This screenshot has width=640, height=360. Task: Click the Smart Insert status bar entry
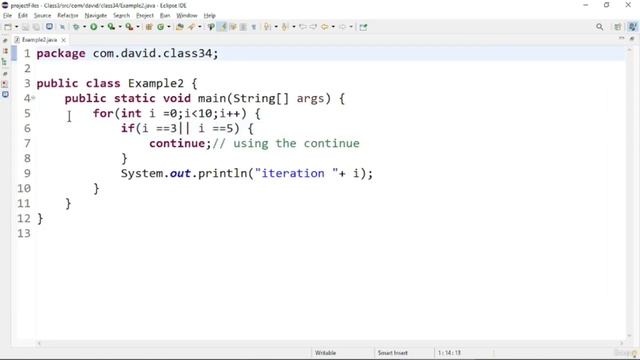[x=393, y=353]
